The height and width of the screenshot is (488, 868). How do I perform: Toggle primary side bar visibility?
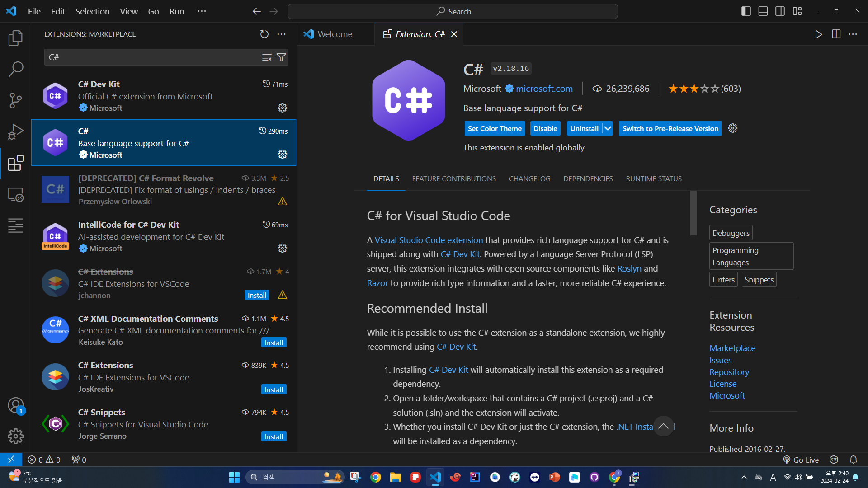746,11
